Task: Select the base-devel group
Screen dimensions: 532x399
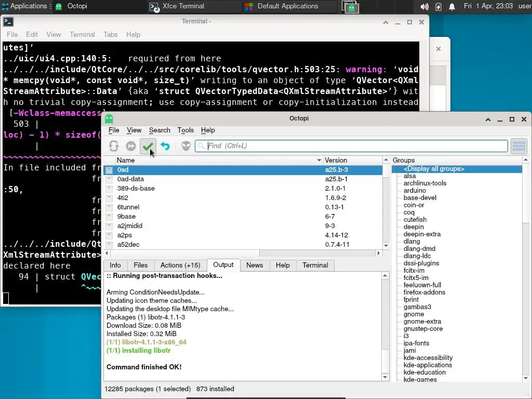Action: pos(420,198)
